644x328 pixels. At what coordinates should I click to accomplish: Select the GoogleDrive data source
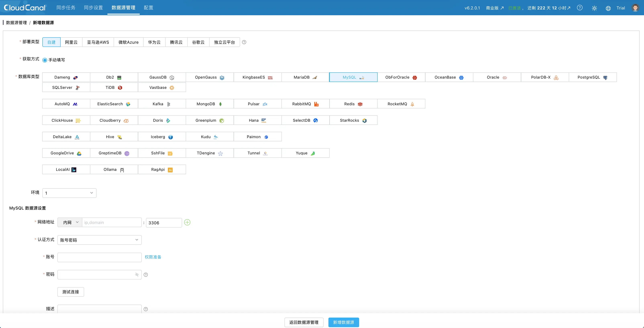pos(66,153)
